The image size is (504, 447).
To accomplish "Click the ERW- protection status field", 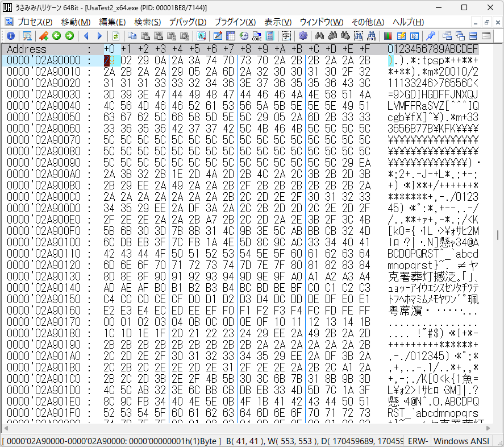I will pos(418,441).
